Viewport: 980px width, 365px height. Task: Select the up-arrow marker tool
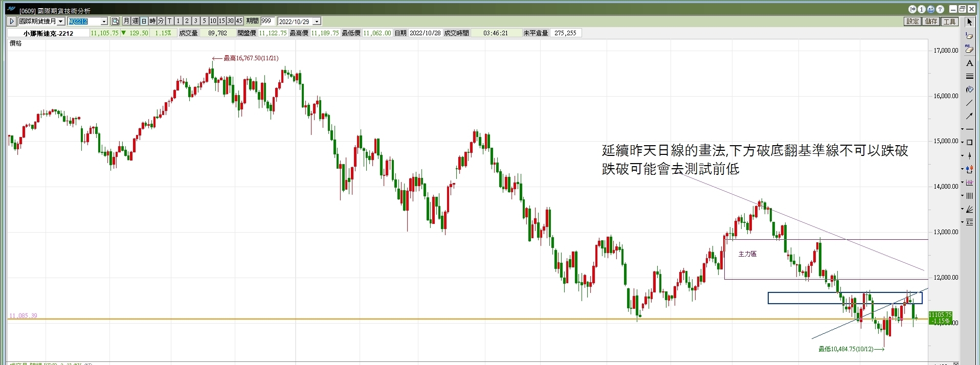click(x=970, y=156)
